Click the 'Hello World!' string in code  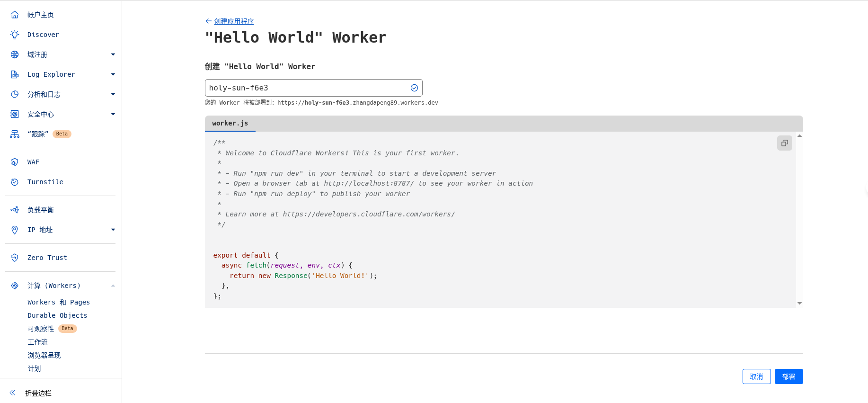click(340, 276)
